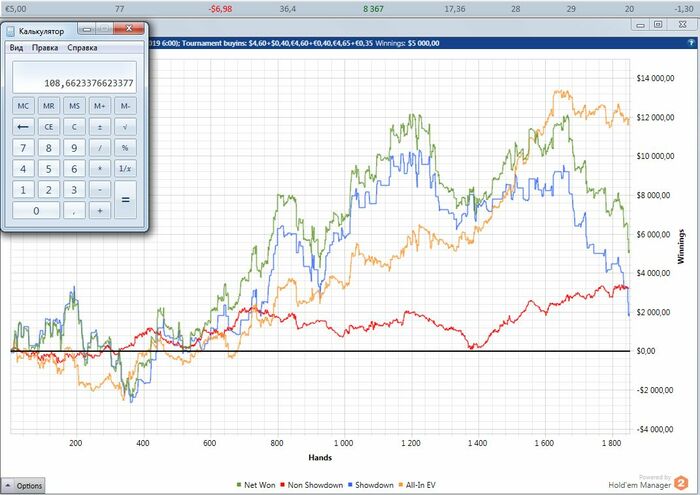Click digit 3 on the calculator
The image size is (700, 495).
[x=74, y=190]
